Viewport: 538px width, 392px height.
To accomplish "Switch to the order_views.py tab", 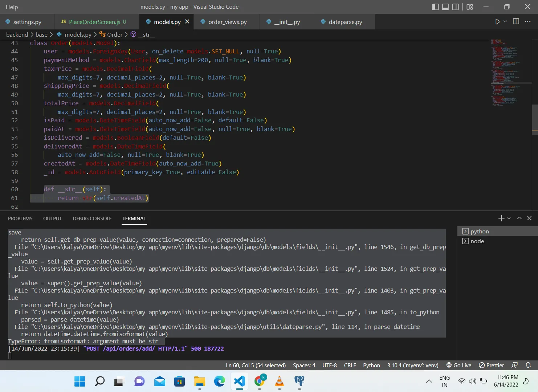I will click(227, 22).
